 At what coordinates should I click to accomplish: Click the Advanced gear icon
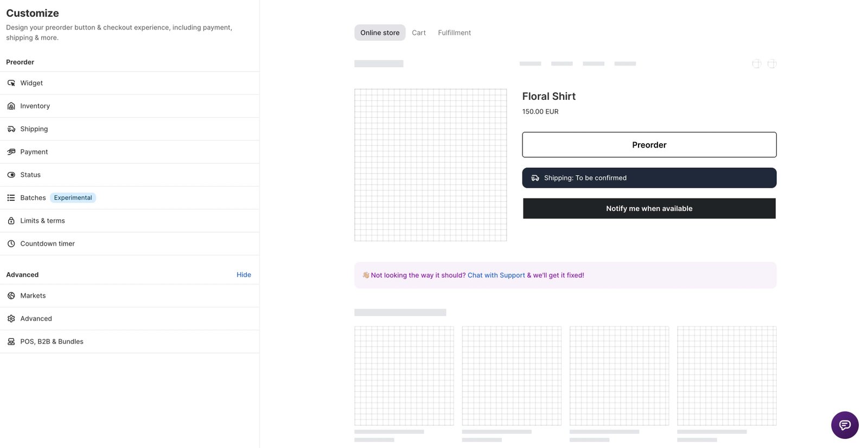[x=11, y=318]
